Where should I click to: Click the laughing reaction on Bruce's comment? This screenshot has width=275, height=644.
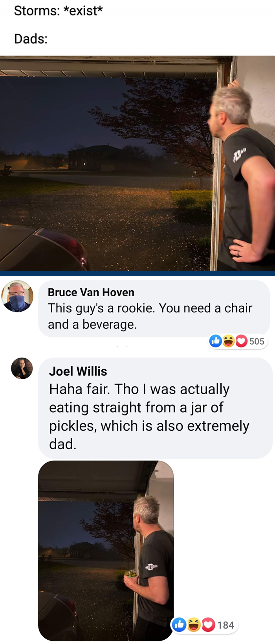229,341
